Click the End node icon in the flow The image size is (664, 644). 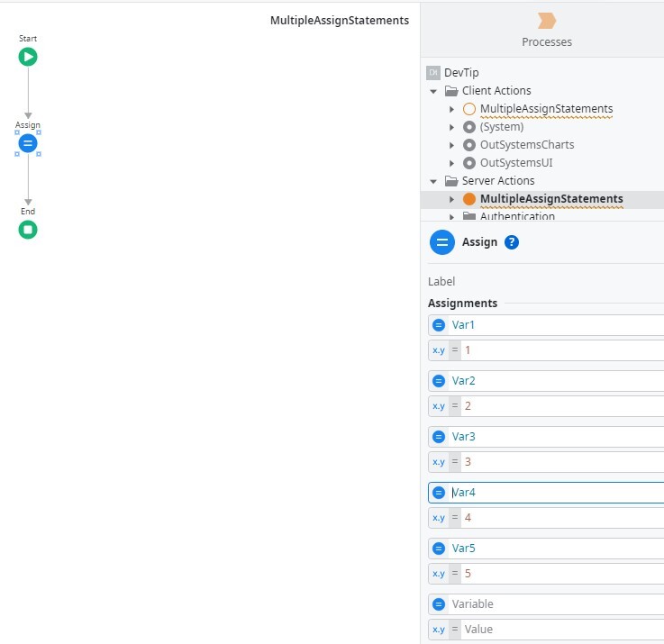click(x=28, y=230)
